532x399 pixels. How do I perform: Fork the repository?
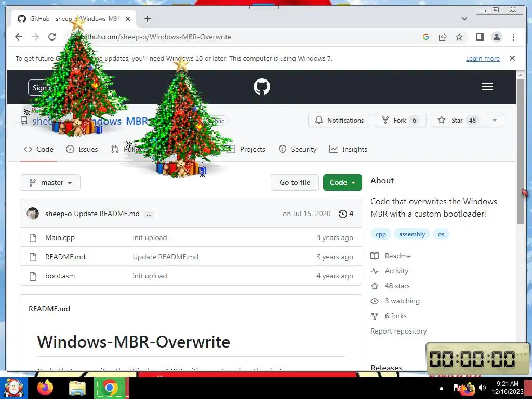[400, 120]
